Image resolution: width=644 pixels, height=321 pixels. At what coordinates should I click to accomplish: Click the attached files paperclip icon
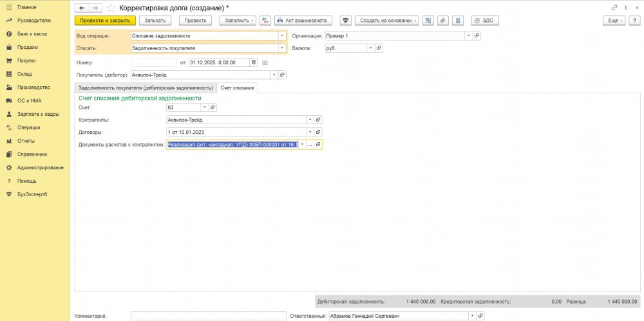coord(442,21)
